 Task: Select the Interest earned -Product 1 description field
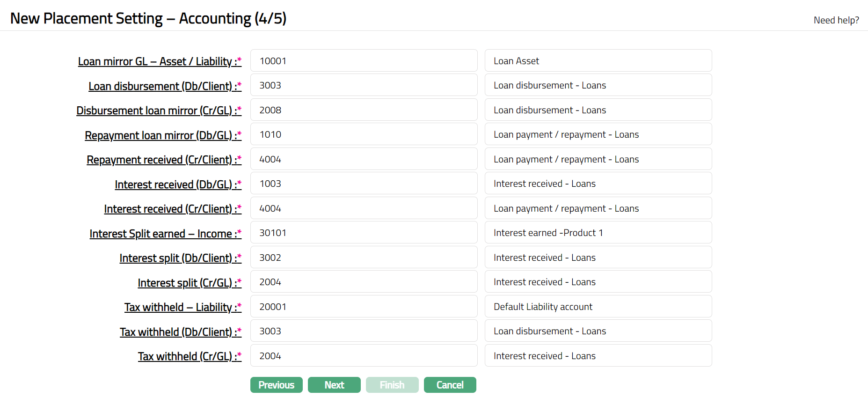598,233
